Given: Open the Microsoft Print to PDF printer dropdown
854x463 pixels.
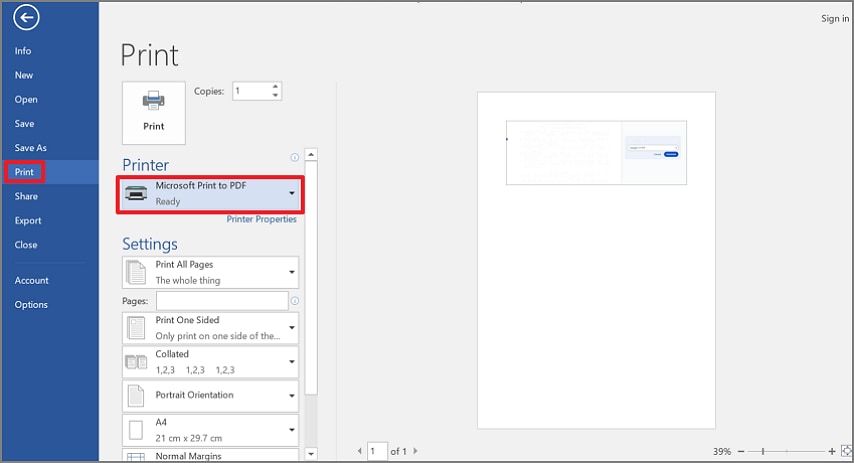Looking at the screenshot, I should coord(210,194).
